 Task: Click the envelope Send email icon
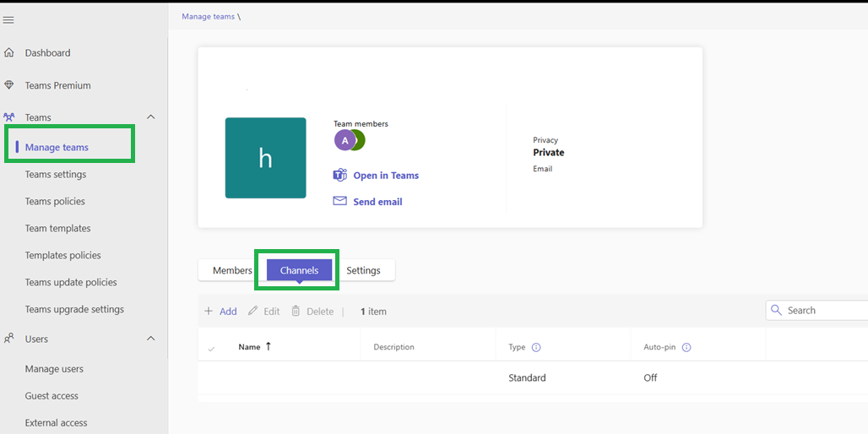340,201
